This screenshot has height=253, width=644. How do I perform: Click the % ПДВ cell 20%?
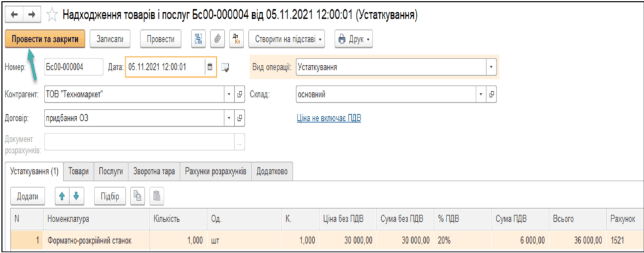pos(462,240)
